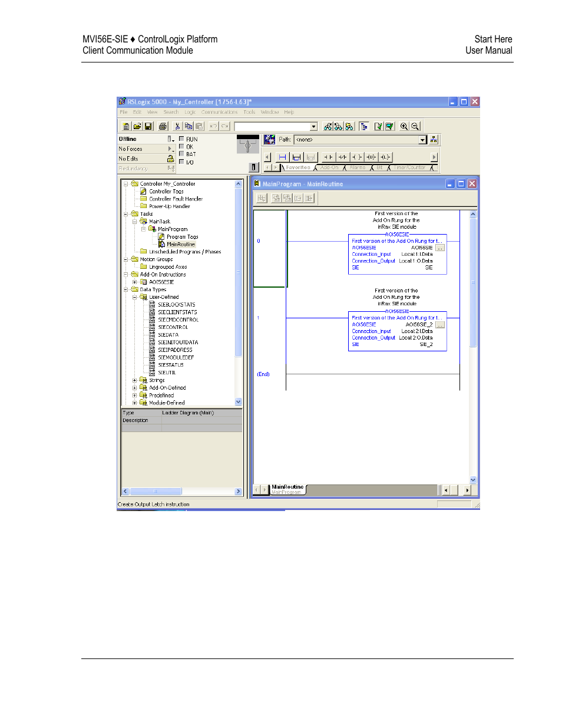The height and width of the screenshot is (728, 562).
Task: Open the Help menu
Action: click(289, 112)
